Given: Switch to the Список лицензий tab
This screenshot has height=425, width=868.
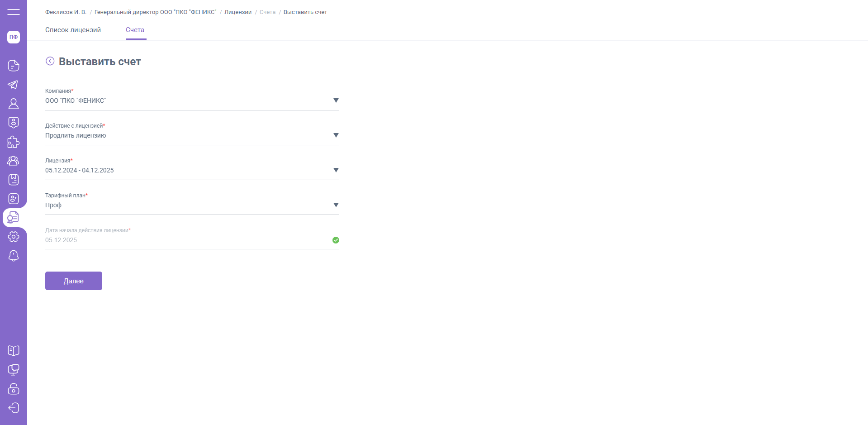Looking at the screenshot, I should click(73, 30).
